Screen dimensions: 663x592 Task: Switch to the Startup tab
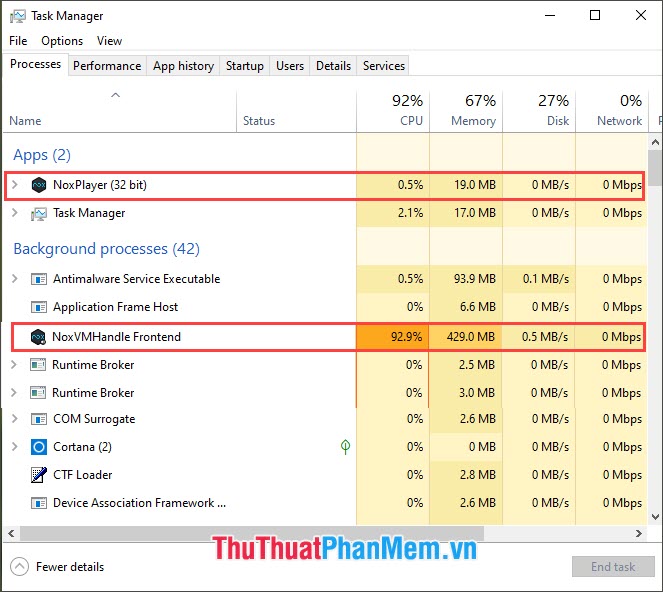[244, 66]
